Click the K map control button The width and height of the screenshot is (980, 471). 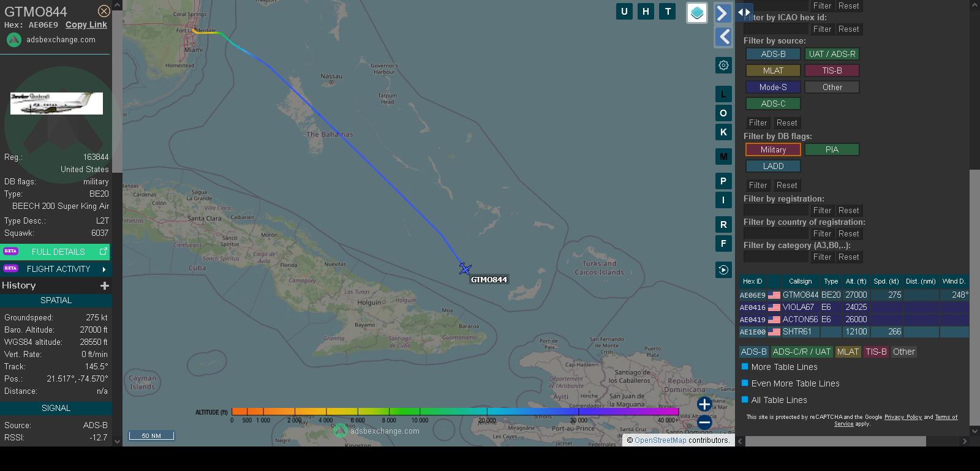723,132
